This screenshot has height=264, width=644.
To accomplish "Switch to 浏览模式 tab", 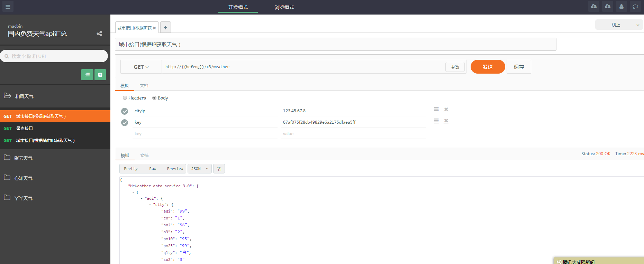I will [x=284, y=7].
